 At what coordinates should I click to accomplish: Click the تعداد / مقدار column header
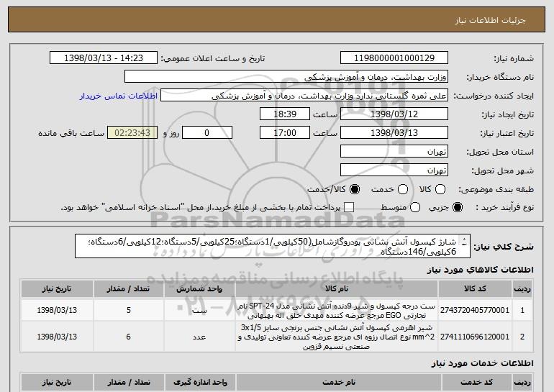[128, 289]
